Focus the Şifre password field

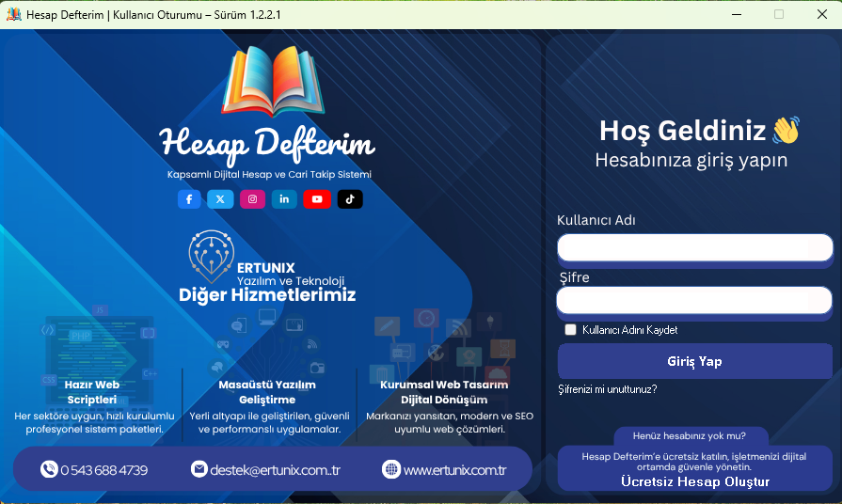(x=694, y=300)
